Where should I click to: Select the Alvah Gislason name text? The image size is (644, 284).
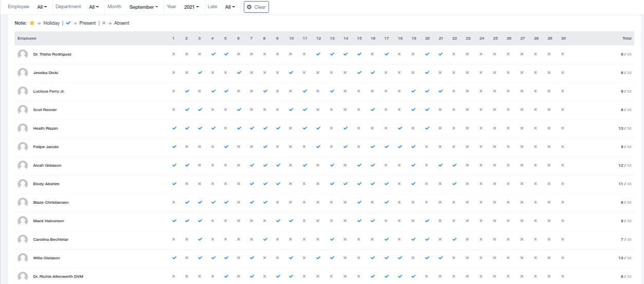click(47, 166)
